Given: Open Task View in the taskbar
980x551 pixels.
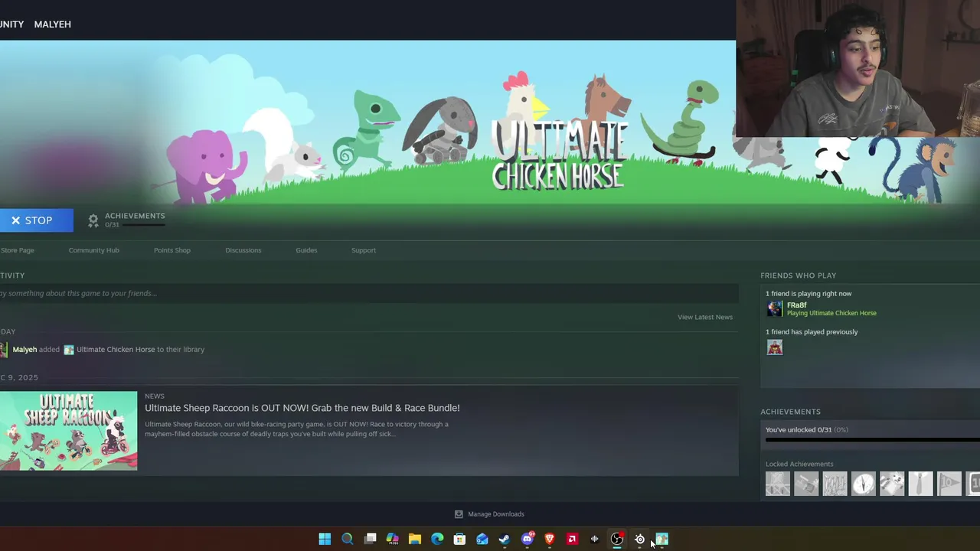Looking at the screenshot, I should tap(371, 540).
